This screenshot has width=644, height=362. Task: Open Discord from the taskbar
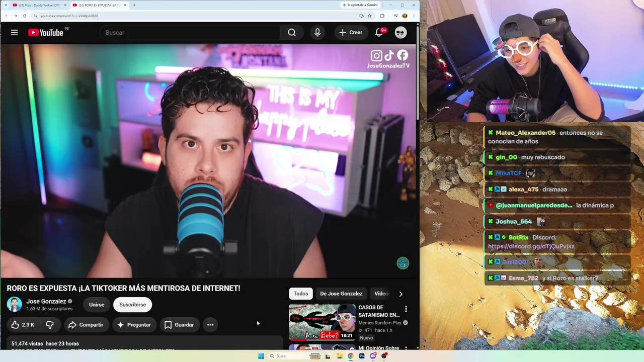(x=373, y=356)
